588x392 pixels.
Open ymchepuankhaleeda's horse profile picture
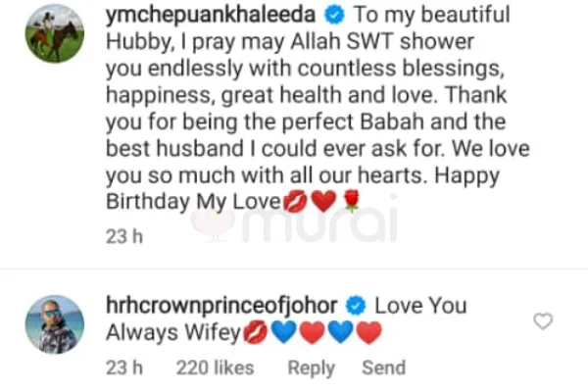pos(55,33)
